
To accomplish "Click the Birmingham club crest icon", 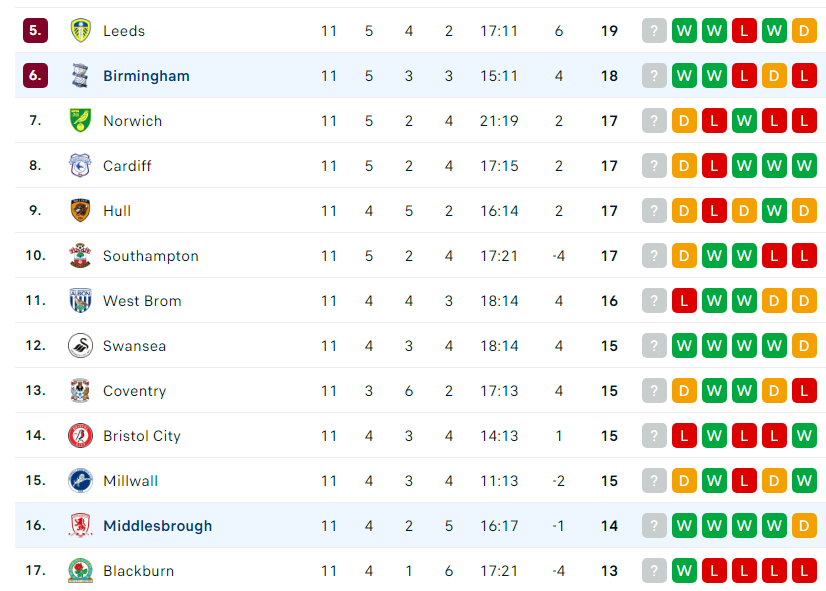I will click(x=81, y=75).
